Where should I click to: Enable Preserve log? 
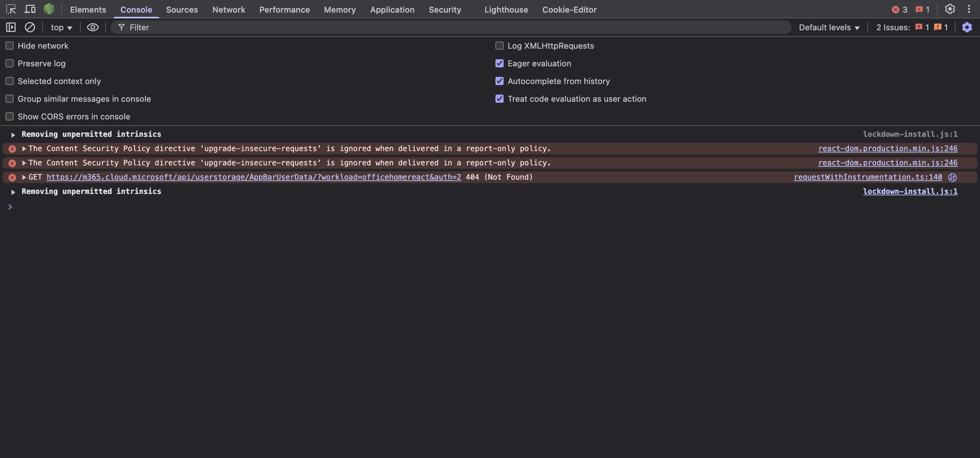pyautogui.click(x=10, y=63)
